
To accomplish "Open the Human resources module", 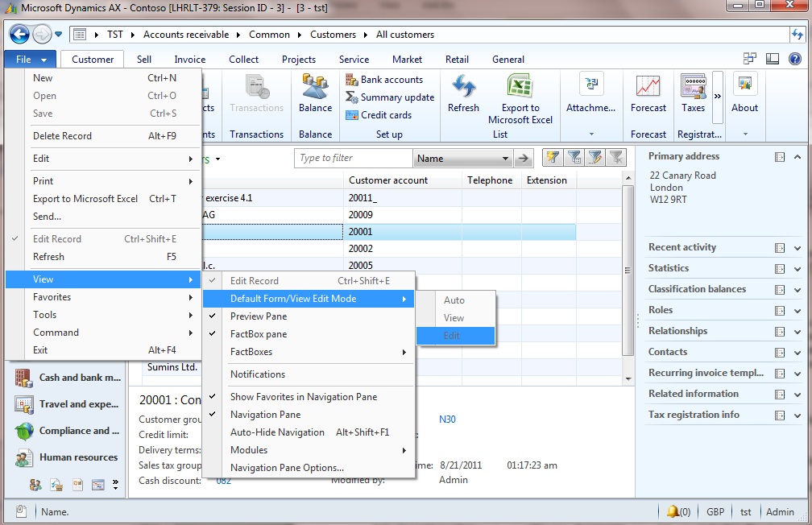I will click(x=66, y=457).
